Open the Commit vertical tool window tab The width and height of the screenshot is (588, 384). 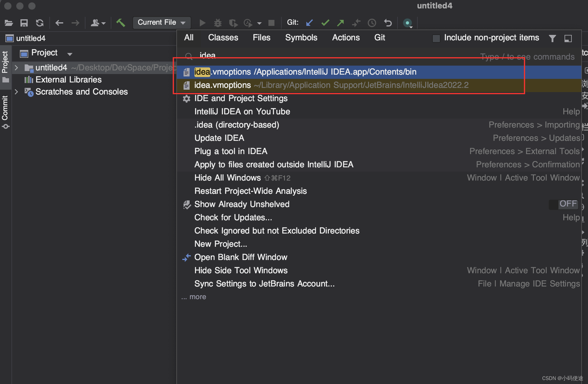point(5,112)
